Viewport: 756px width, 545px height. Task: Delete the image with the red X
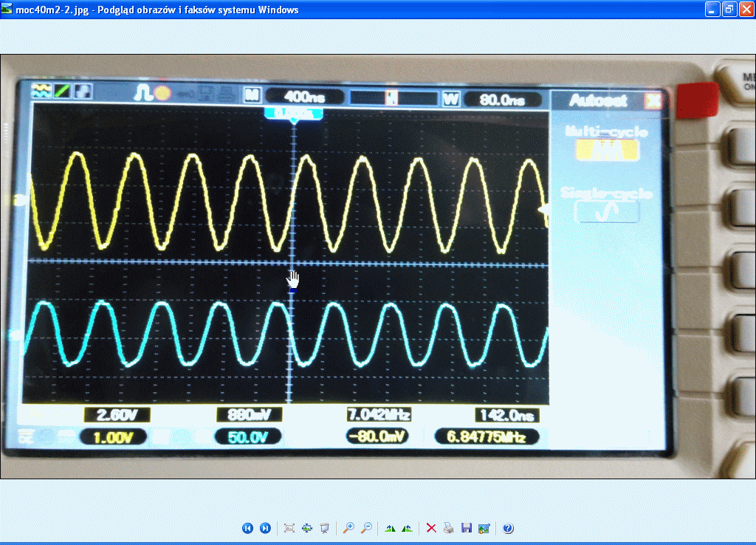[x=432, y=528]
